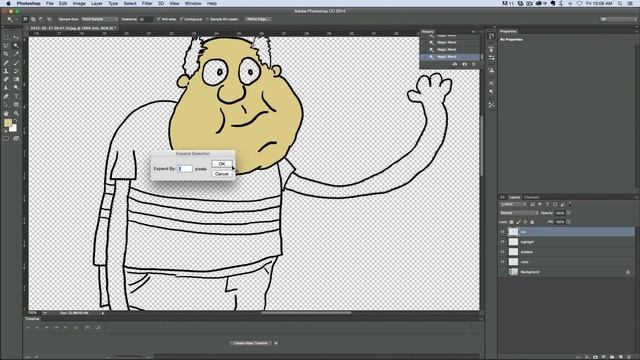Open the Fill slider dropdown arrow
The height and width of the screenshot is (360, 640).
coord(569,222)
